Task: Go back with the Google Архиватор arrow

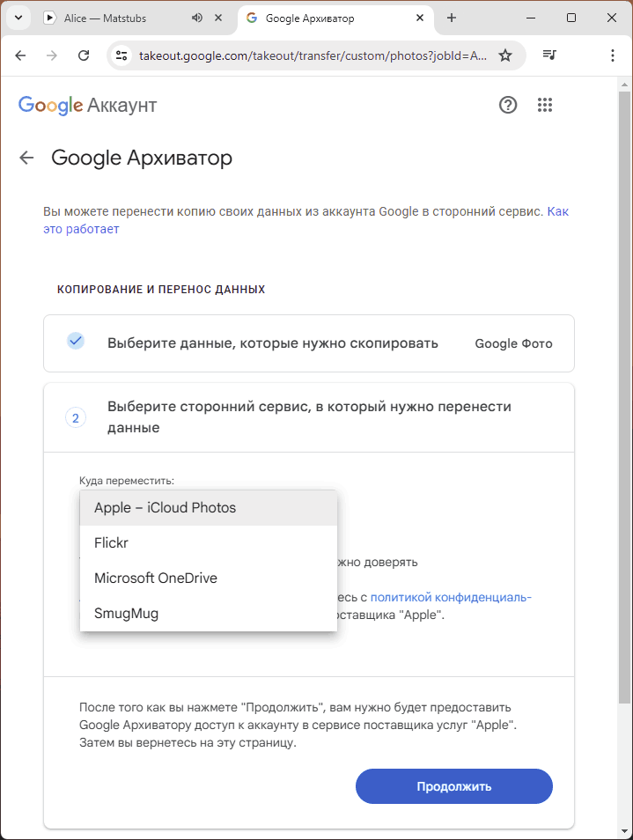Action: tap(26, 158)
